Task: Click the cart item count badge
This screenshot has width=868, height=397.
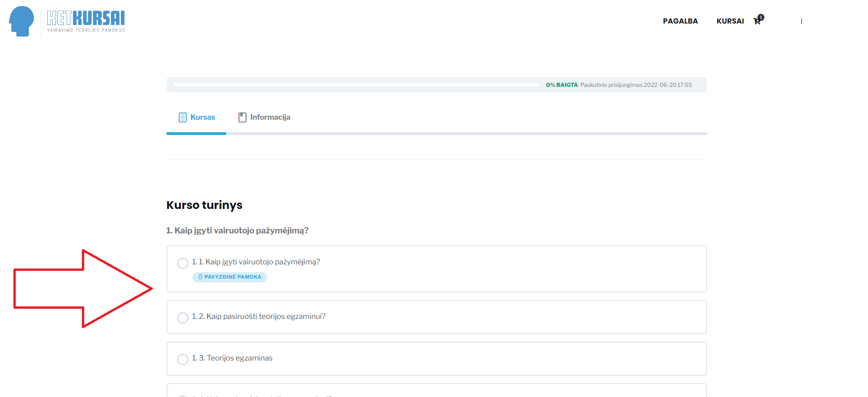Action: (761, 17)
